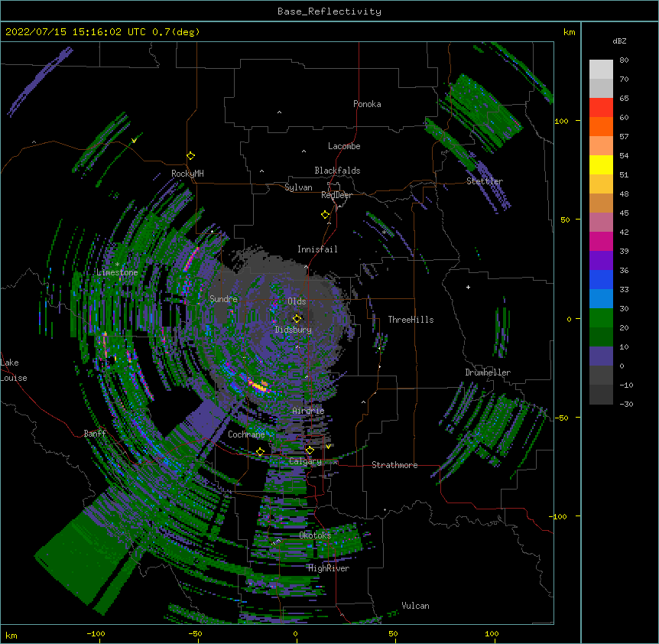This screenshot has height=644, width=659.
Task: Click the yellow high-reflectivity storm core north of Airdrie
Action: point(259,385)
